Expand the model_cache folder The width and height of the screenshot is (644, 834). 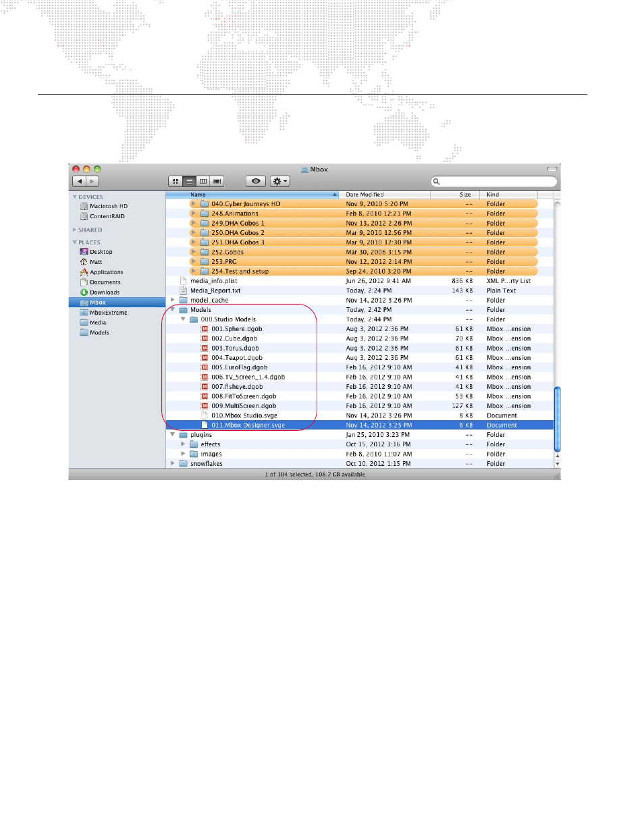(x=173, y=300)
